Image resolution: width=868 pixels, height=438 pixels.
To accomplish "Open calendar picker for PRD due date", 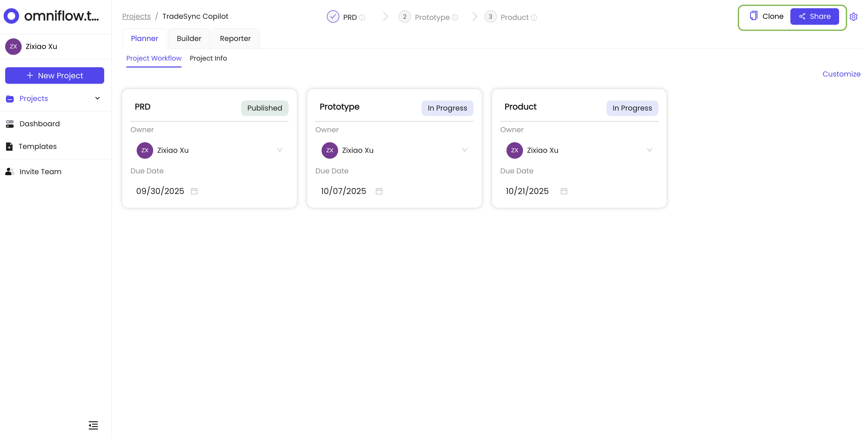I will [x=194, y=191].
